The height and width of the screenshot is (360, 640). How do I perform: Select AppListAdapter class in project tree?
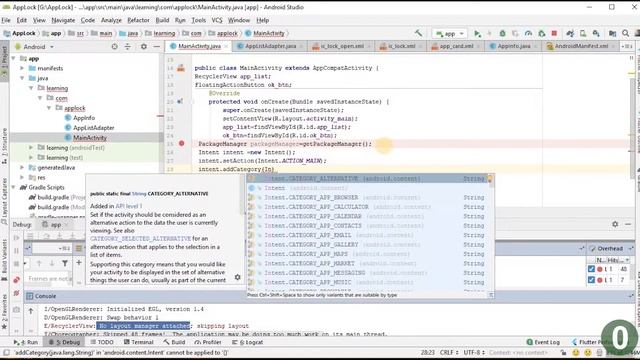click(93, 128)
